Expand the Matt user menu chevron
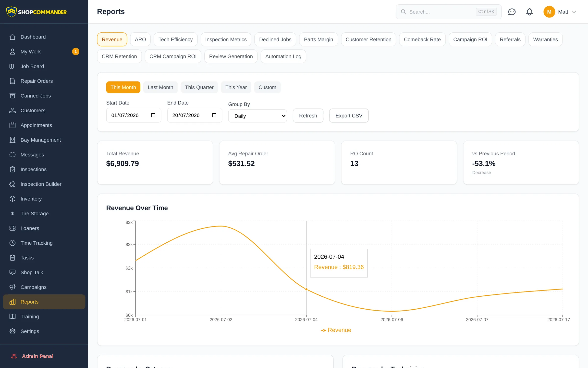 pos(574,12)
